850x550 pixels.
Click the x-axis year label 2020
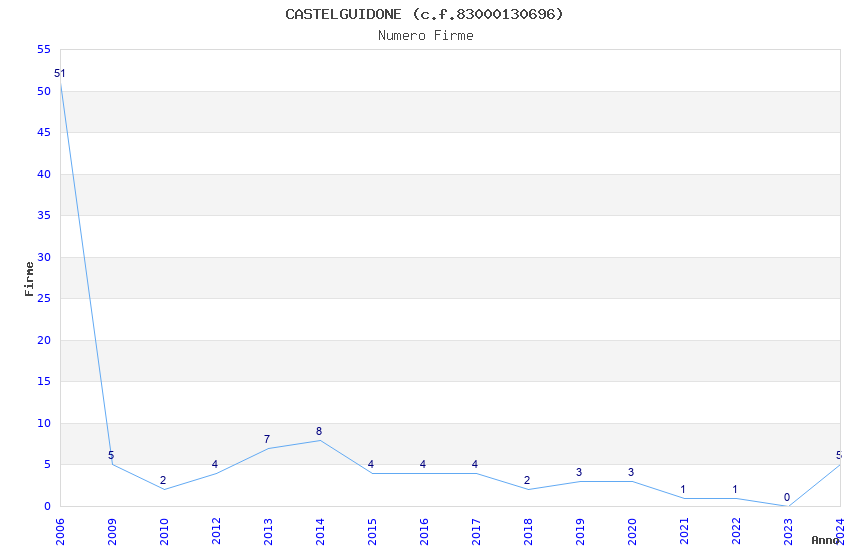coord(633,532)
